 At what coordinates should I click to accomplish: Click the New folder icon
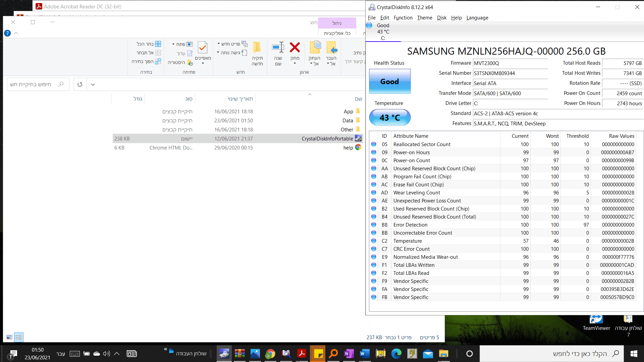tap(257, 48)
